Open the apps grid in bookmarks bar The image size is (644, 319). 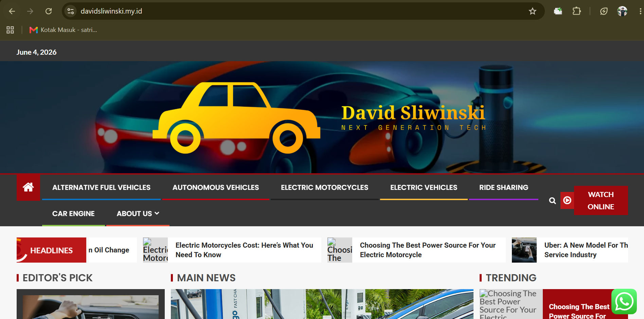[10, 30]
